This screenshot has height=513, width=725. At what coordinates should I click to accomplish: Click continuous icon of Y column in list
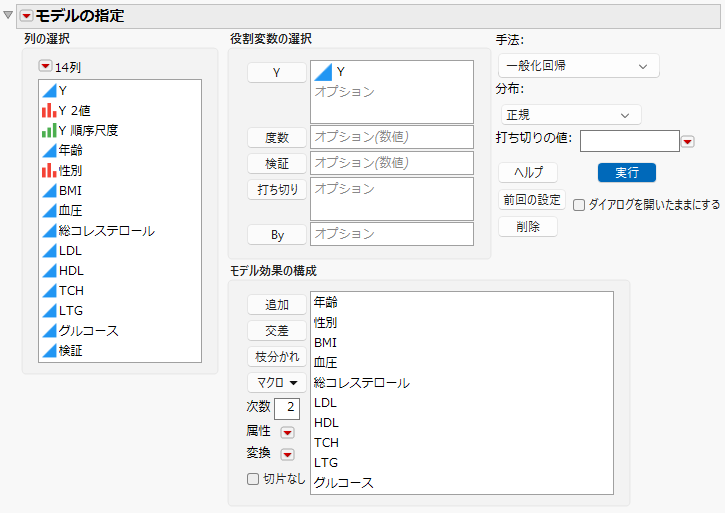point(49,91)
